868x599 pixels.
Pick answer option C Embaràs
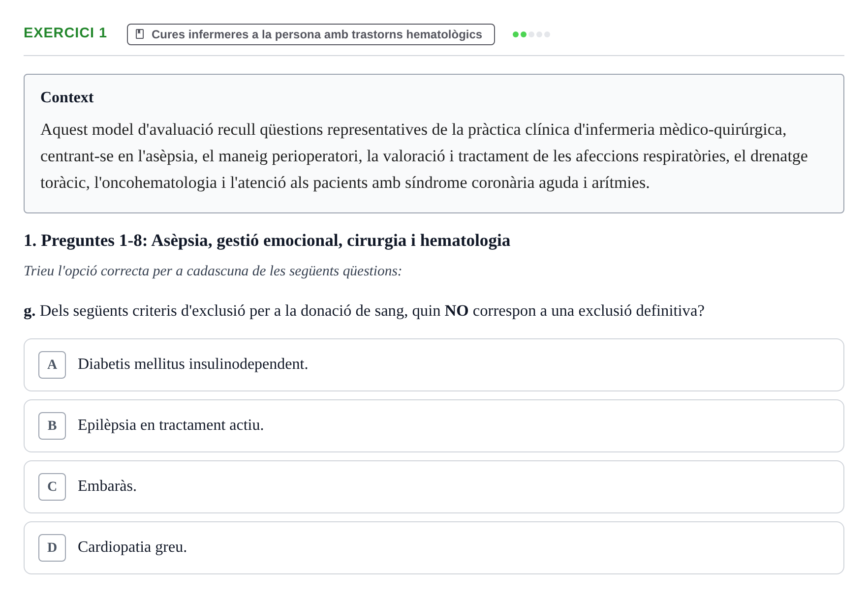434,487
